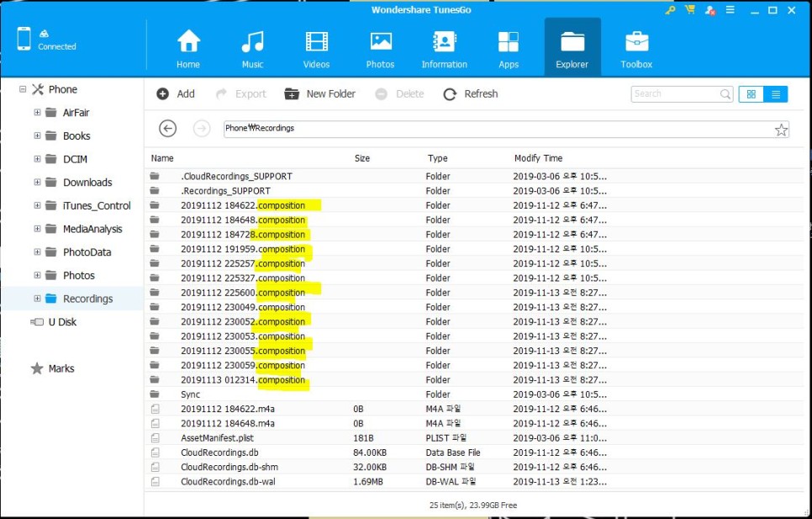Go to the Videos section
This screenshot has height=519, width=812.
(316, 49)
